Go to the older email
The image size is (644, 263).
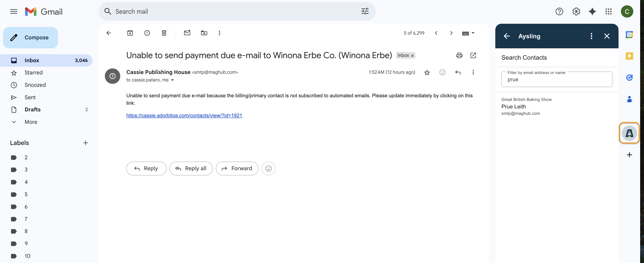point(451,33)
